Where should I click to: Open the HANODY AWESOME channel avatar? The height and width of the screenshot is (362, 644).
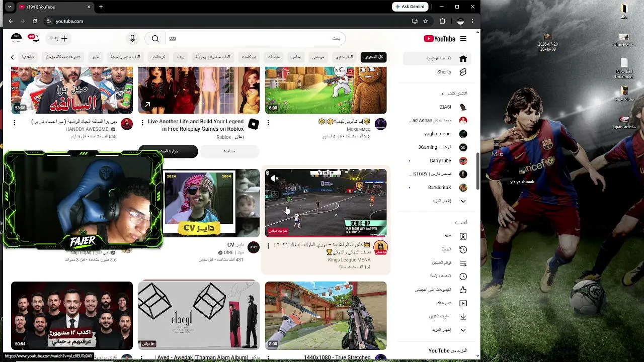(x=127, y=124)
